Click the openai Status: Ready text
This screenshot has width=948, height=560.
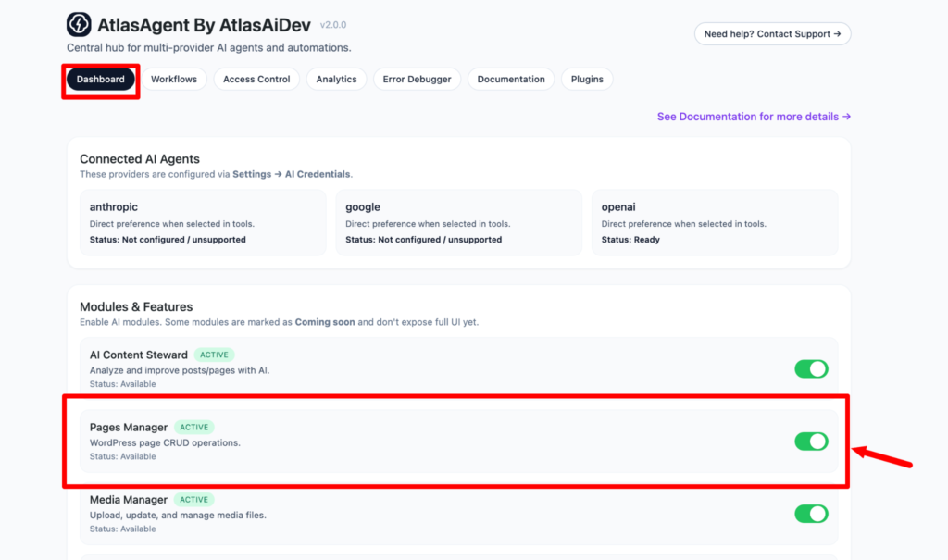click(x=630, y=240)
